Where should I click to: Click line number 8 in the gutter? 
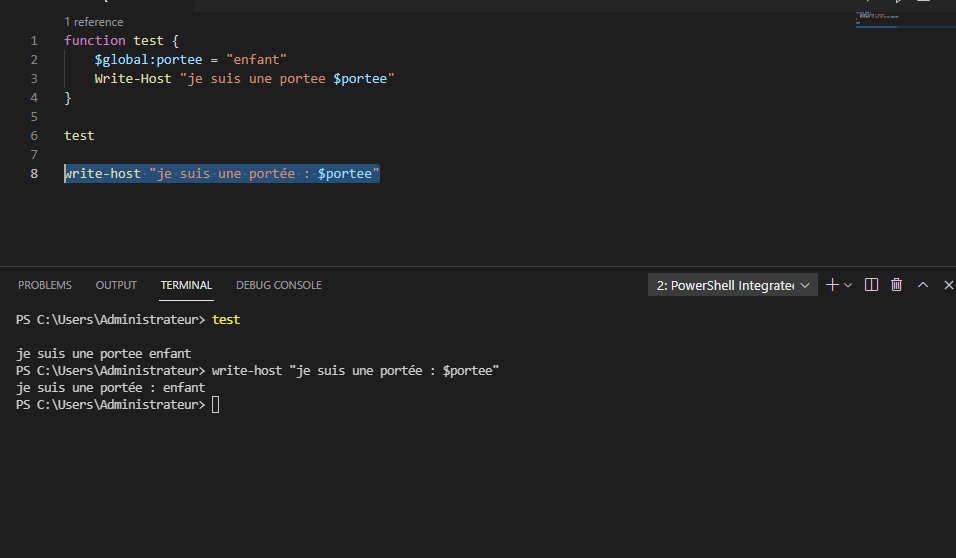point(35,174)
